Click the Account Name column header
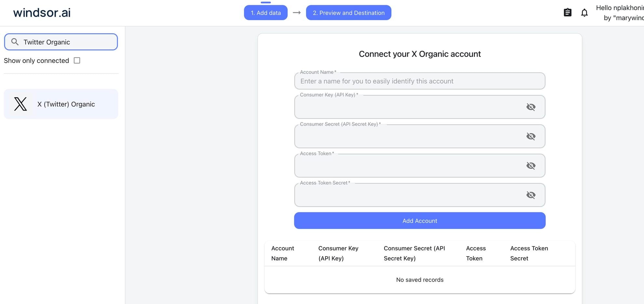The height and width of the screenshot is (304, 644). (282, 253)
